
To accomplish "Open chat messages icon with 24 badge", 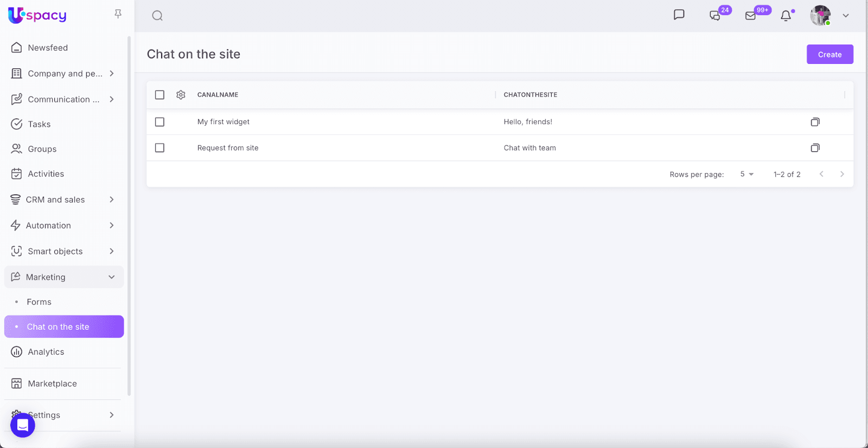I will [715, 16].
